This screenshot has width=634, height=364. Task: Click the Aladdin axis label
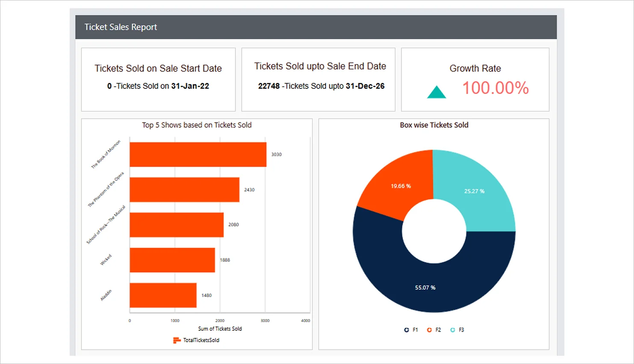pyautogui.click(x=106, y=295)
